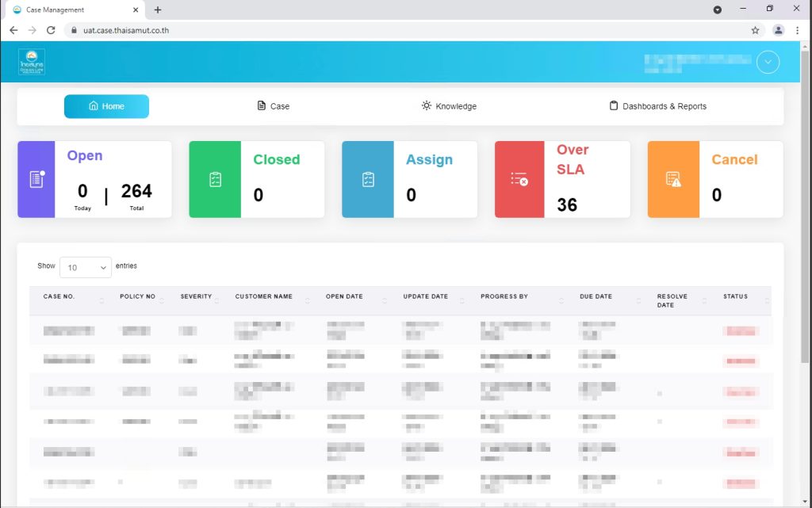Image resolution: width=812 pixels, height=508 pixels.
Task: Click the purple Open cases card icon
Action: click(36, 179)
